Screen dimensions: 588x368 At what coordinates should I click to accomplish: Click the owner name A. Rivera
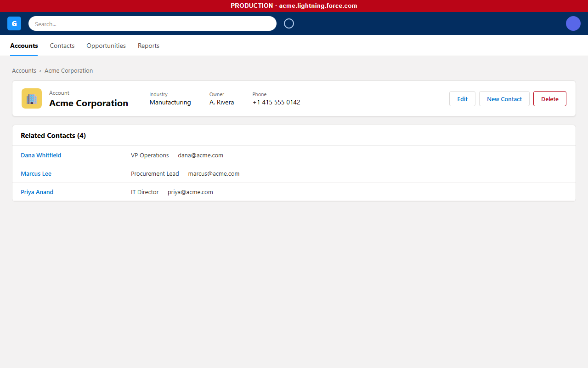[221, 102]
